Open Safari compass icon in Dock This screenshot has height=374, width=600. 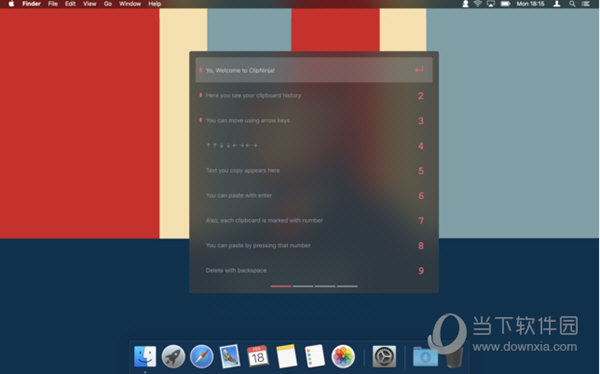[x=202, y=356]
